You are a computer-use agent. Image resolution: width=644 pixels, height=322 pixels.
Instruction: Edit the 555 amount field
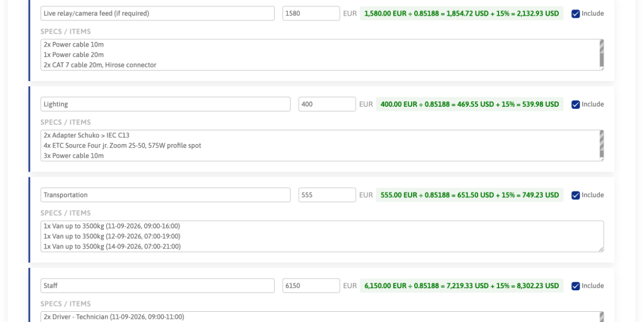pos(327,195)
